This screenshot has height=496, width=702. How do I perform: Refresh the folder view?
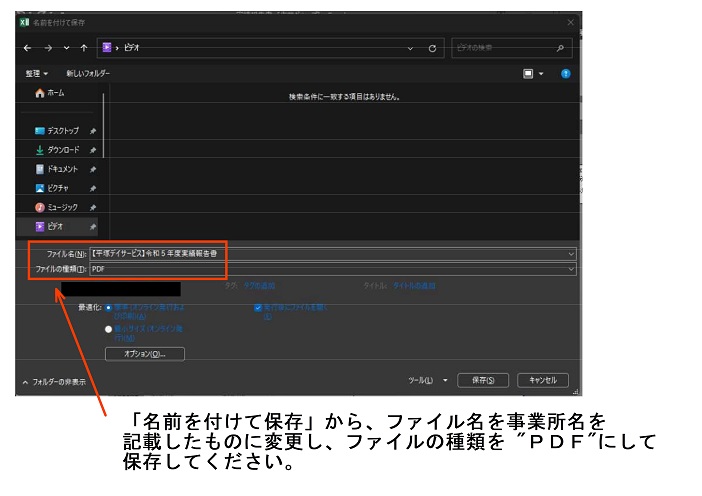point(432,48)
